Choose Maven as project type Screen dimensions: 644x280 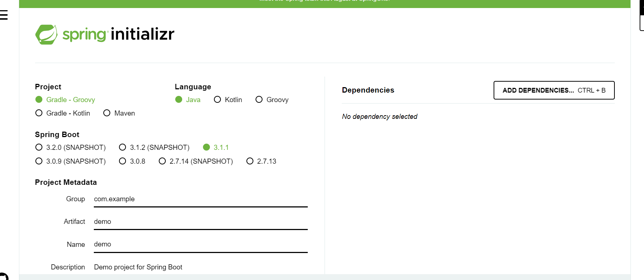[x=119, y=113]
